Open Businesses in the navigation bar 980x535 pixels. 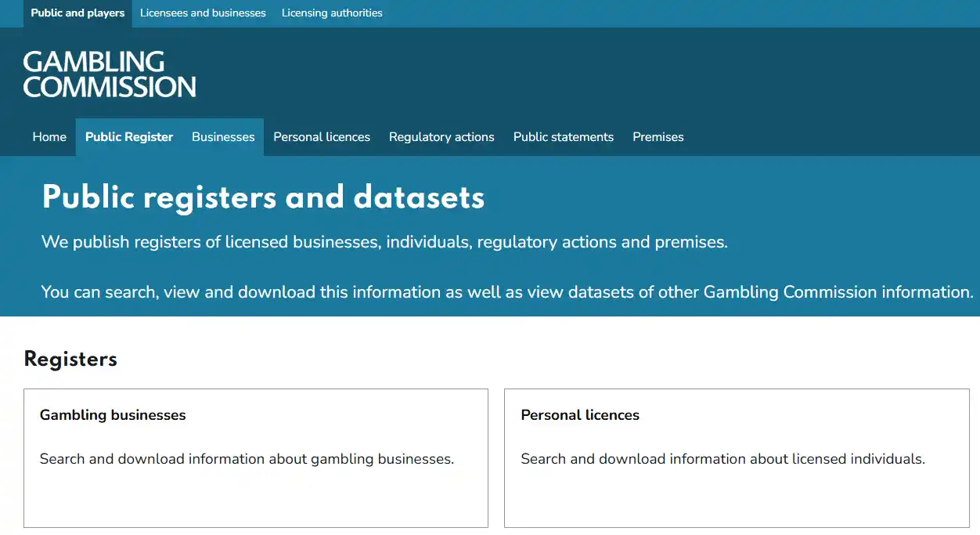pyautogui.click(x=223, y=137)
